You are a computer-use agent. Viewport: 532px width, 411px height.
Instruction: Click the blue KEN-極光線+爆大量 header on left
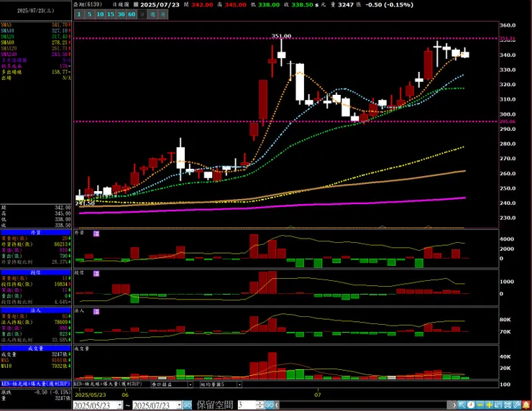(x=36, y=384)
